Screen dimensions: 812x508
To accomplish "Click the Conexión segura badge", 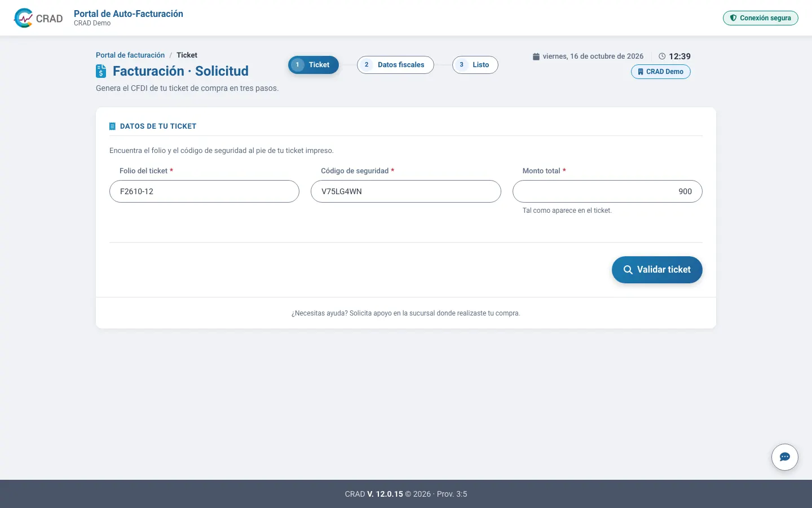I will (761, 18).
